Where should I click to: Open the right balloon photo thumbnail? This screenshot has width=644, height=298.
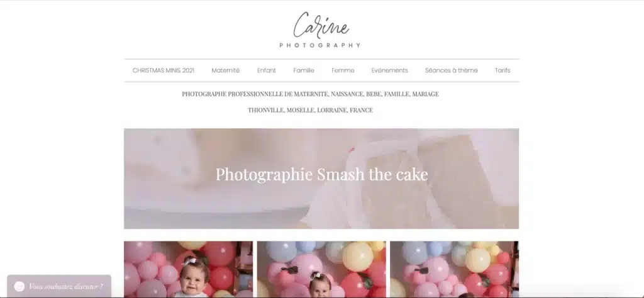[x=454, y=269]
